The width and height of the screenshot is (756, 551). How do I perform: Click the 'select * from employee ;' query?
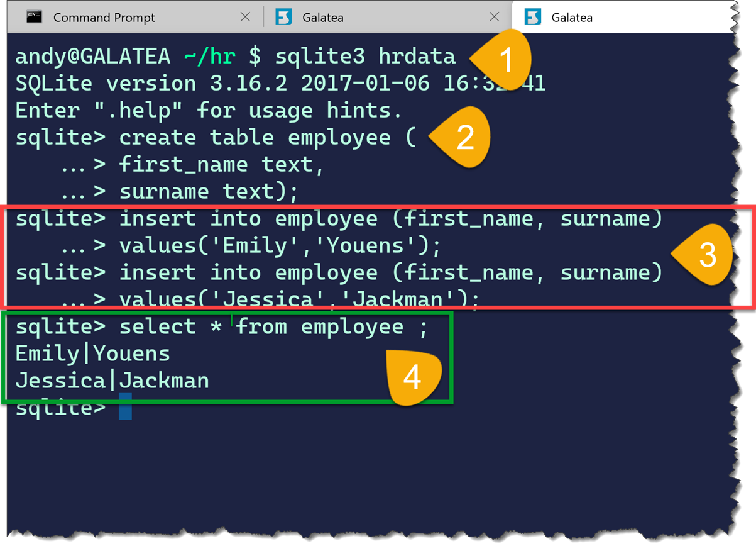coord(273,326)
